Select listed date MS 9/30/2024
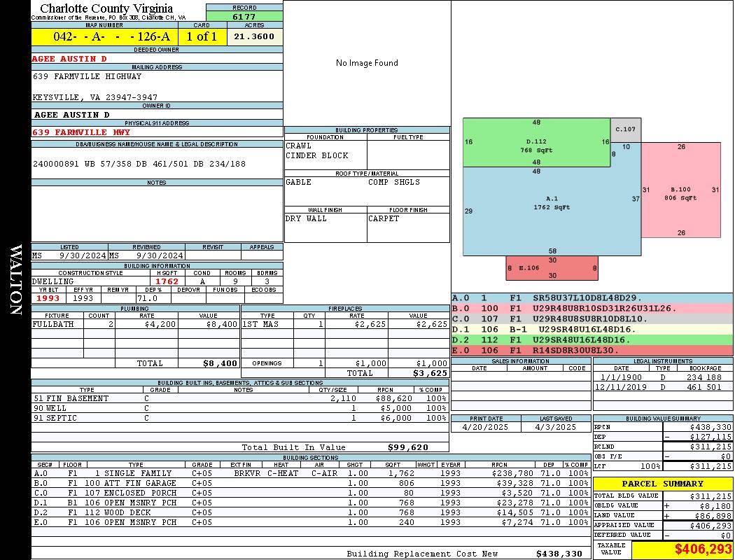735x560 pixels. [69, 255]
